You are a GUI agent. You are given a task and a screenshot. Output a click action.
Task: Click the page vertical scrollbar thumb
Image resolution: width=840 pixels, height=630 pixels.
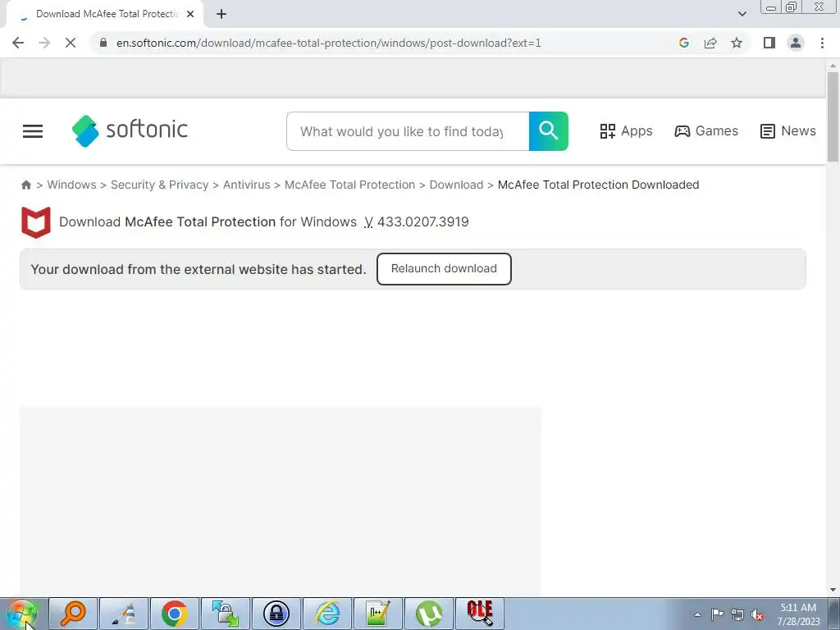833,116
